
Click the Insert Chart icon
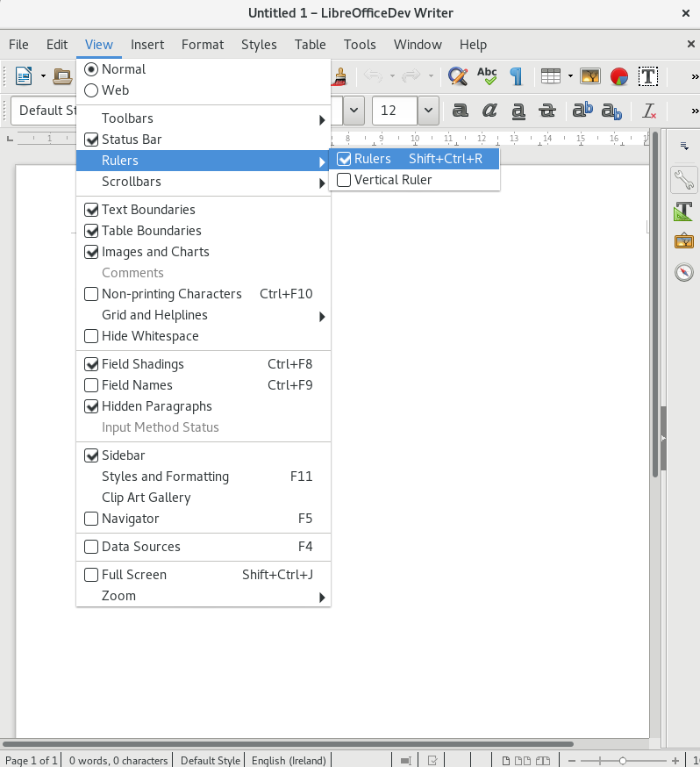[618, 76]
